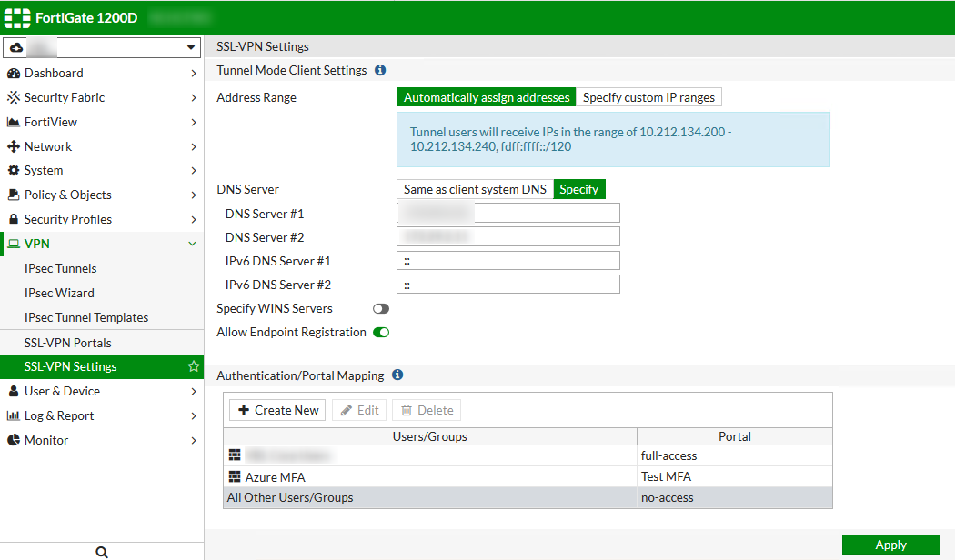The width and height of the screenshot is (955, 560).
Task: Click the cloud icon in the VDOM selector
Action: pyautogui.click(x=16, y=47)
